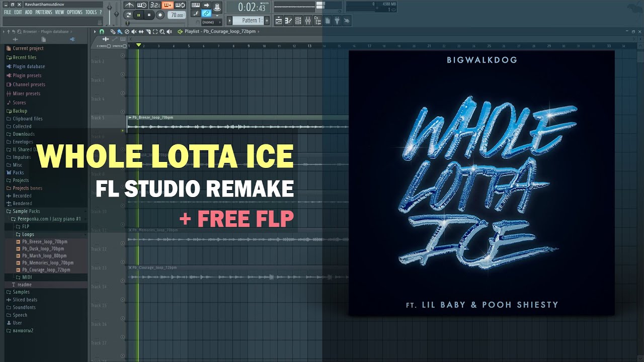Viewport: 644px width, 362px height.
Task: Open the ADD menu
Action: point(29,12)
